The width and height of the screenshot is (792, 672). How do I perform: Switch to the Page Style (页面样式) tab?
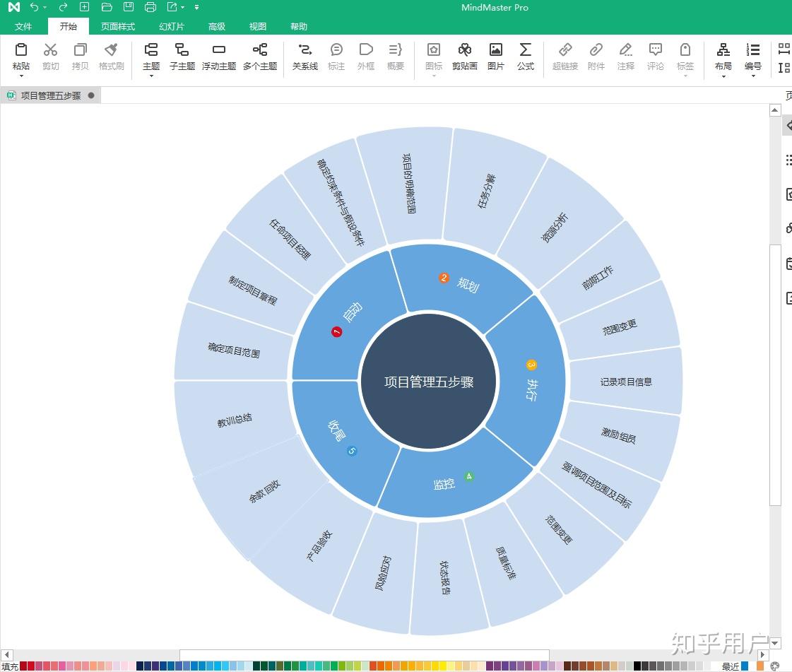[x=118, y=26]
